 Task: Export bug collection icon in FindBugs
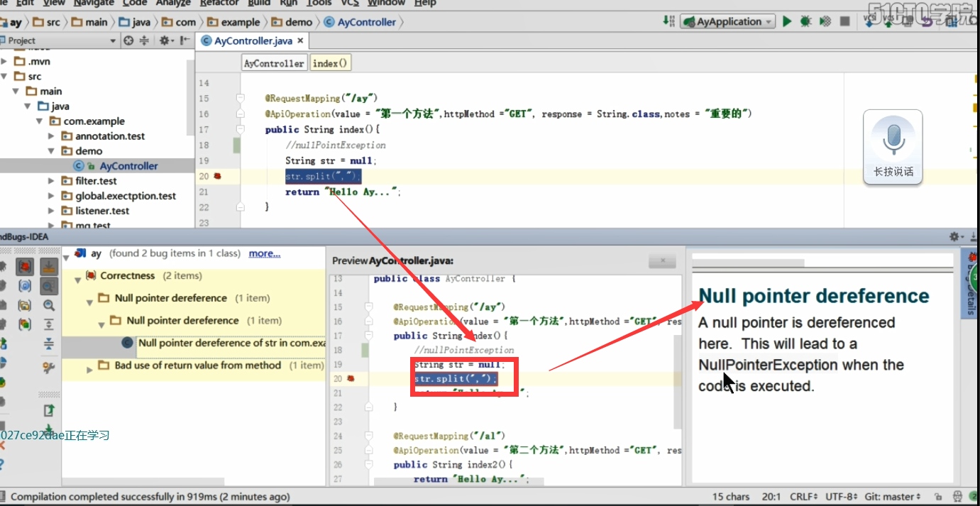click(49, 410)
